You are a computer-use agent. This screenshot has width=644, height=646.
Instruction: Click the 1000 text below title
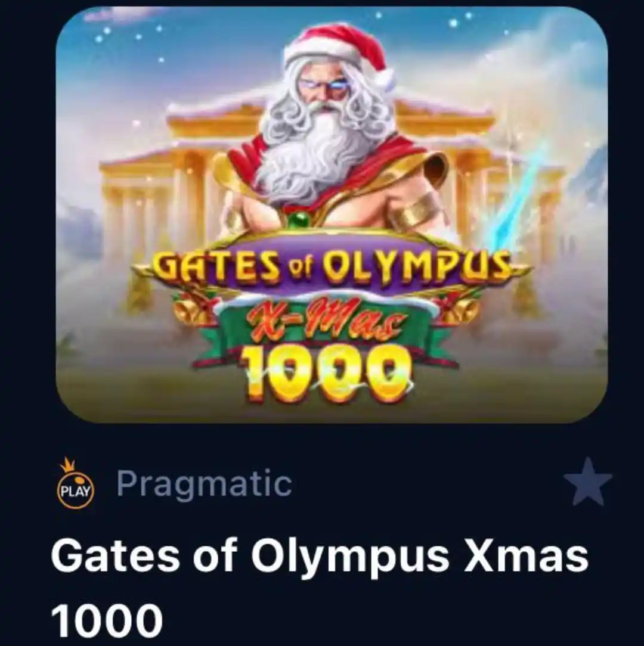pos(107,621)
